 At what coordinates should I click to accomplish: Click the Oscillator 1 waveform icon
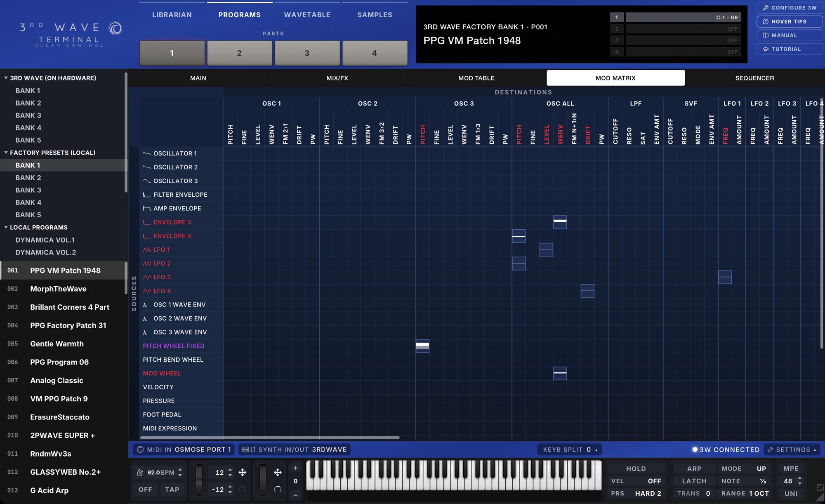(147, 153)
